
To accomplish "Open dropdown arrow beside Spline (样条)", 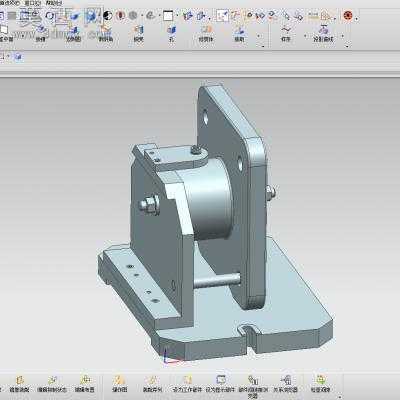I will (305, 36).
